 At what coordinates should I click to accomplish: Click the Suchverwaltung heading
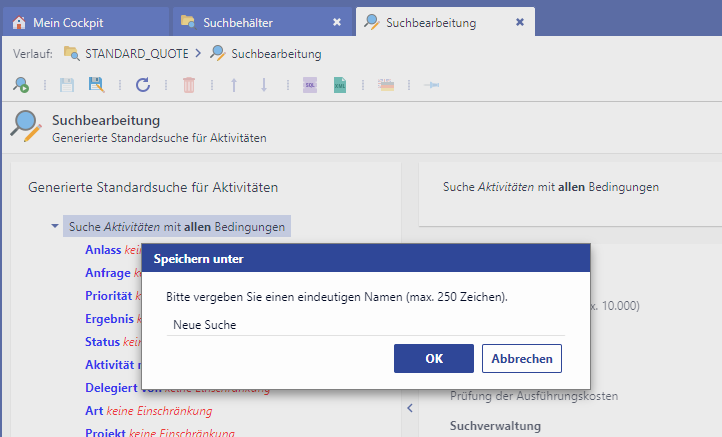[x=495, y=426]
